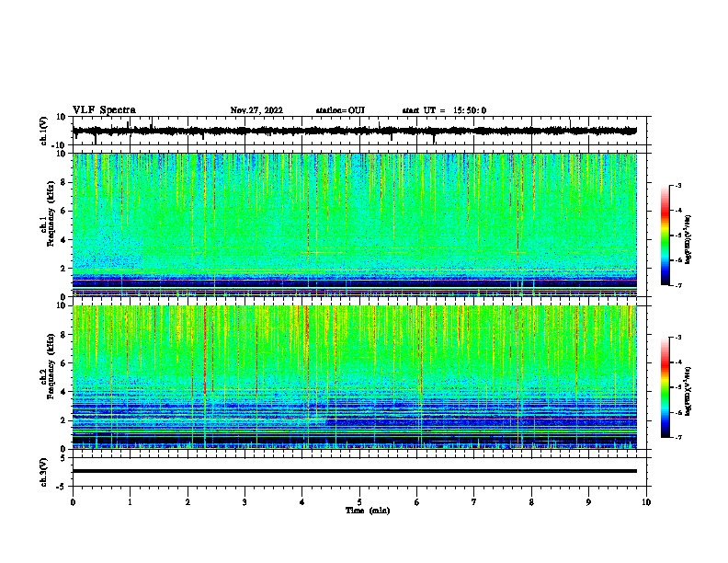The height and width of the screenshot is (563, 728).
Task: Click the "station=OUI" header label
Action: click(x=340, y=110)
